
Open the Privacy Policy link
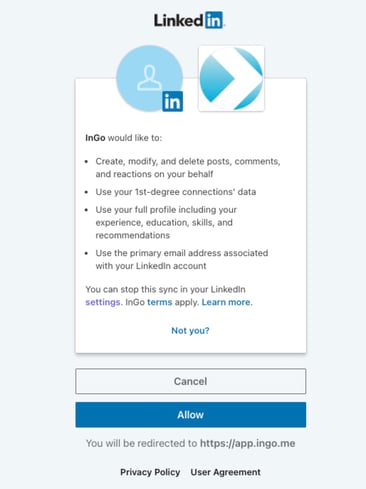[x=150, y=472]
